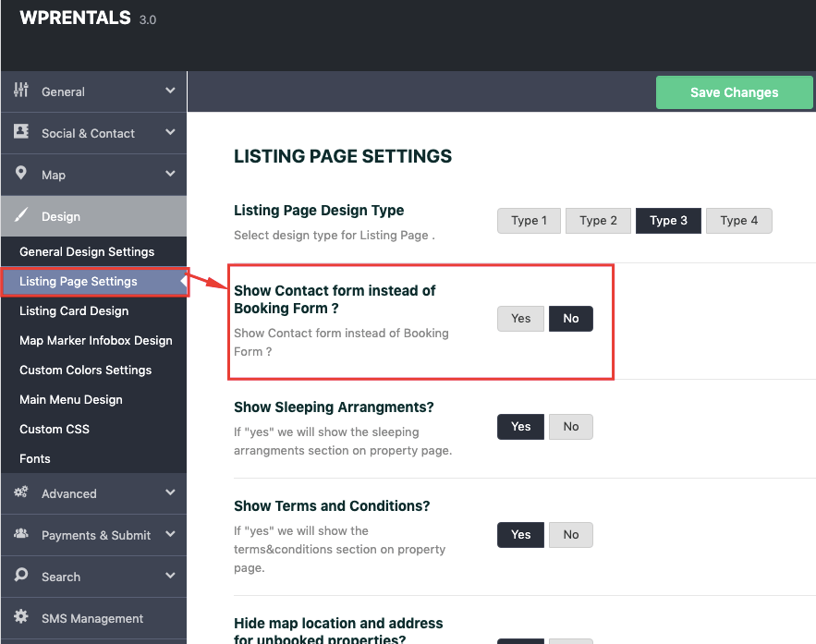
Task: Click the Search magnifier icon
Action: tap(21, 576)
